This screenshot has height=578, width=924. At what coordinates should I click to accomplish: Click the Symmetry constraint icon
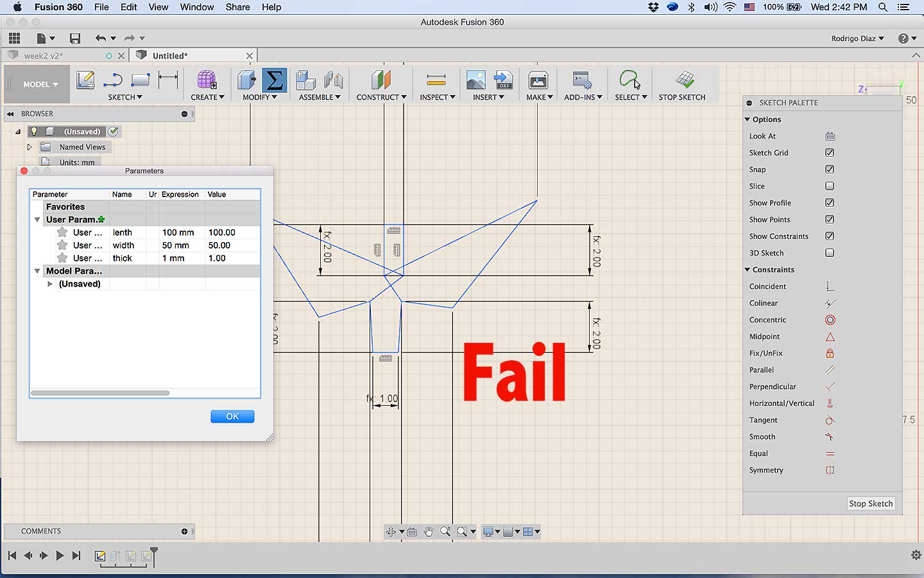pyautogui.click(x=830, y=470)
